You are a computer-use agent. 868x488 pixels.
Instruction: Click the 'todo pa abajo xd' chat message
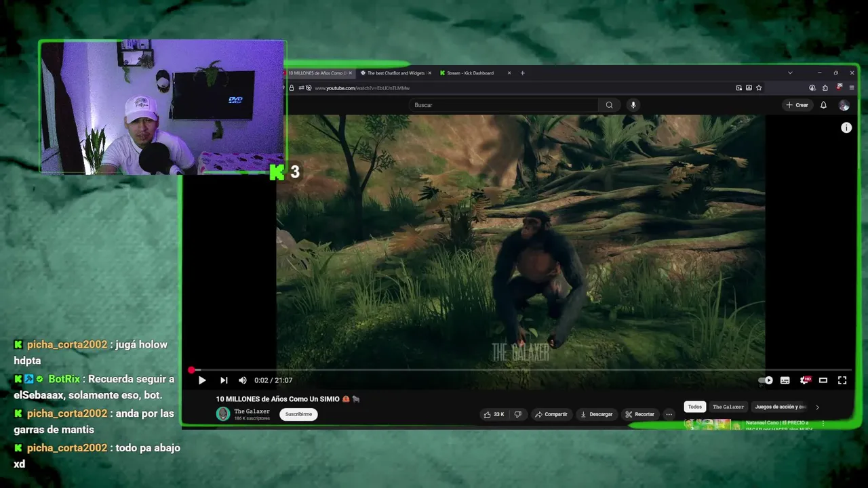point(98,456)
